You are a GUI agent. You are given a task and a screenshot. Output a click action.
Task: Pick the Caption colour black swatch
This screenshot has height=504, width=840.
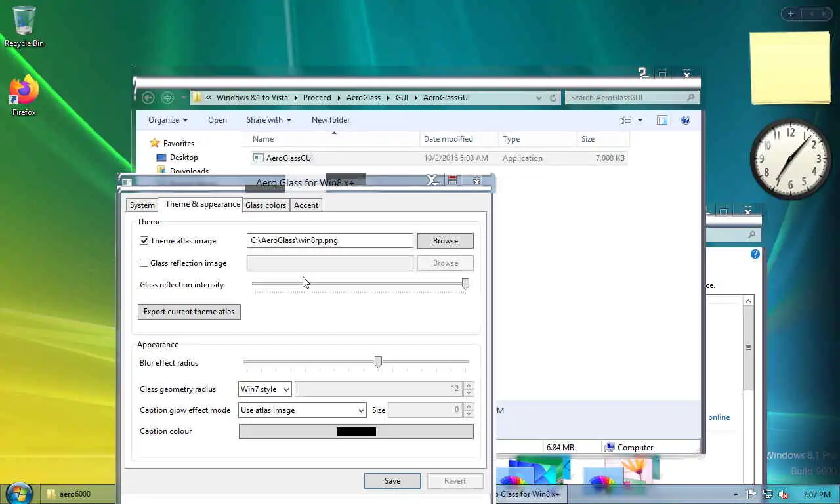coord(356,431)
